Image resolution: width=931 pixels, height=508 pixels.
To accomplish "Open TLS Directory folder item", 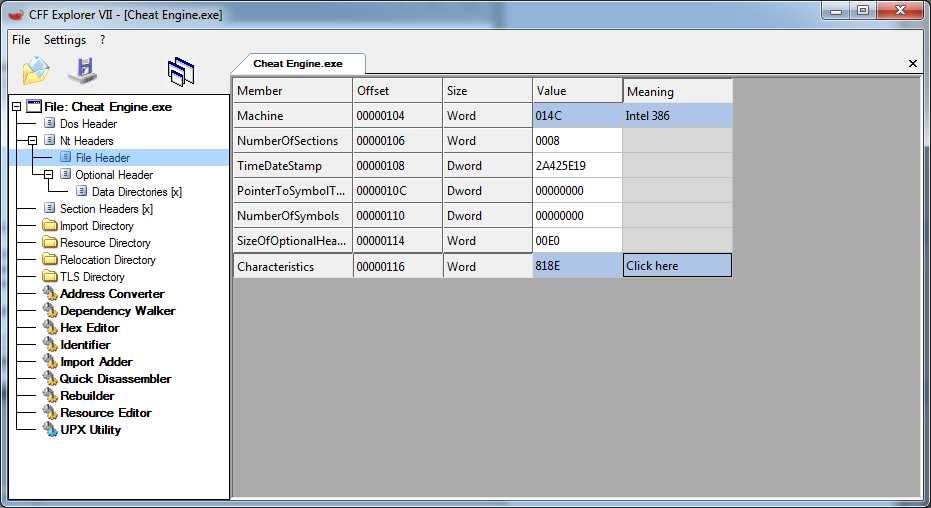I will pos(92,277).
